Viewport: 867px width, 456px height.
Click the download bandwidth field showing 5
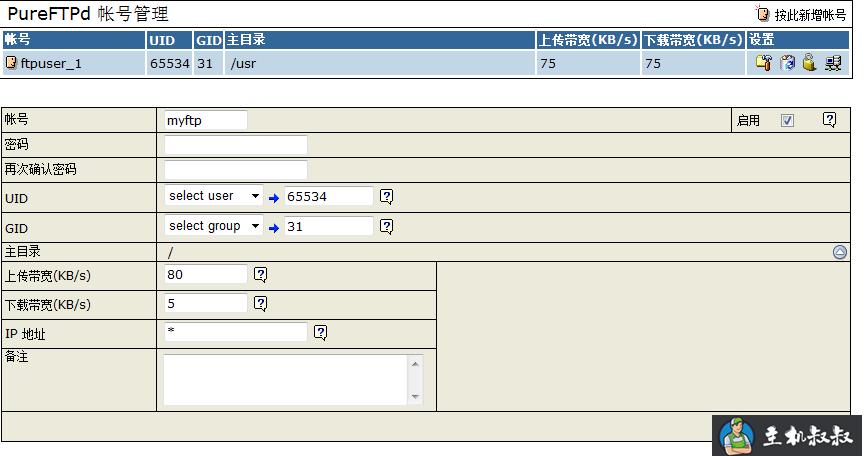pos(206,303)
